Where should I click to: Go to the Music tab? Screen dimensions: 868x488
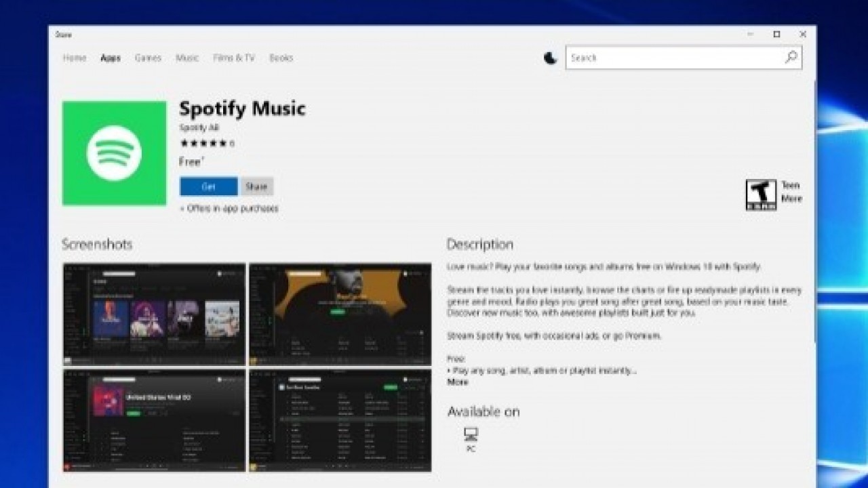click(187, 58)
